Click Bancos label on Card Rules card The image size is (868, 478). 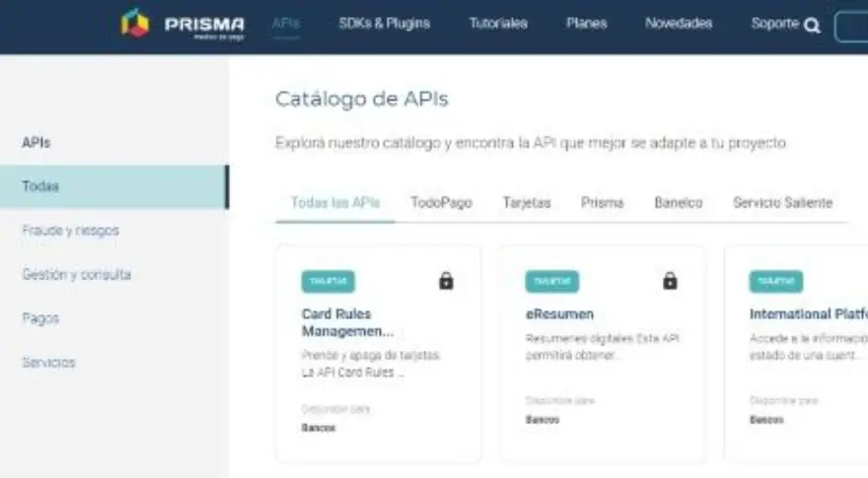tap(319, 428)
